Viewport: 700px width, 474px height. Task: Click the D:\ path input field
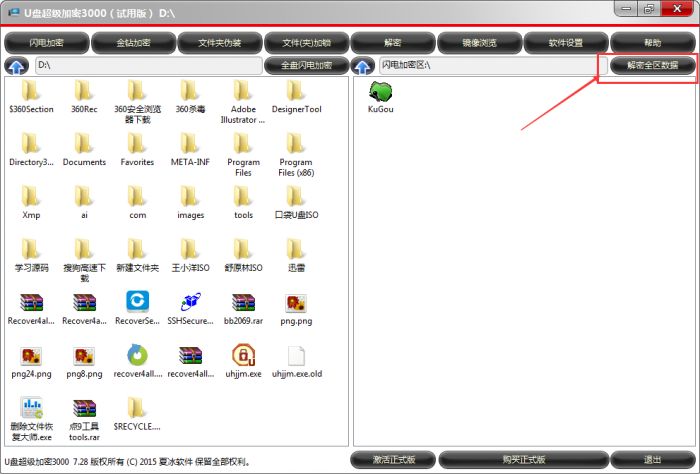tap(148, 65)
